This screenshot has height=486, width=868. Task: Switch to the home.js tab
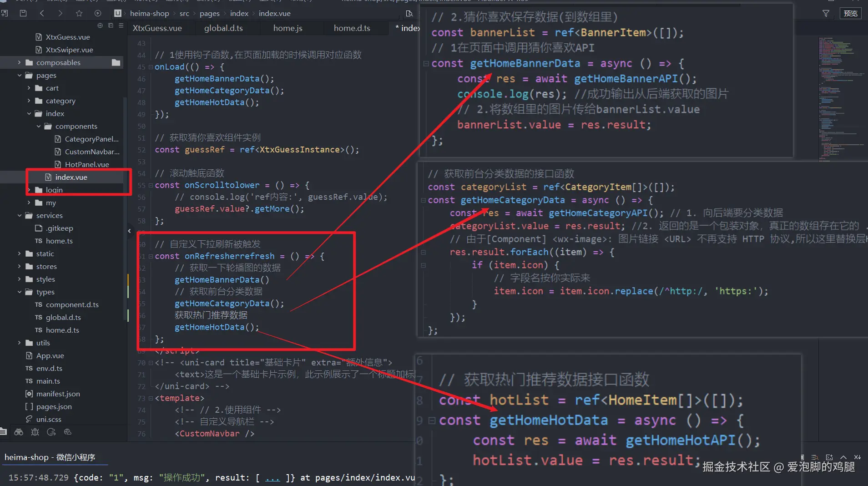click(288, 28)
